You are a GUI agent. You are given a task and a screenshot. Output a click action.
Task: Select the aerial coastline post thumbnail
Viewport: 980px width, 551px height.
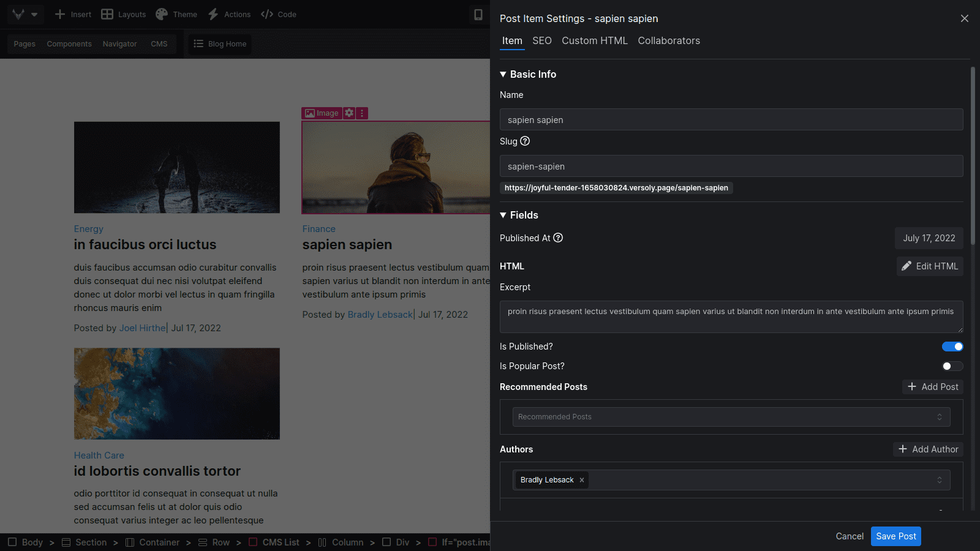coord(177,394)
